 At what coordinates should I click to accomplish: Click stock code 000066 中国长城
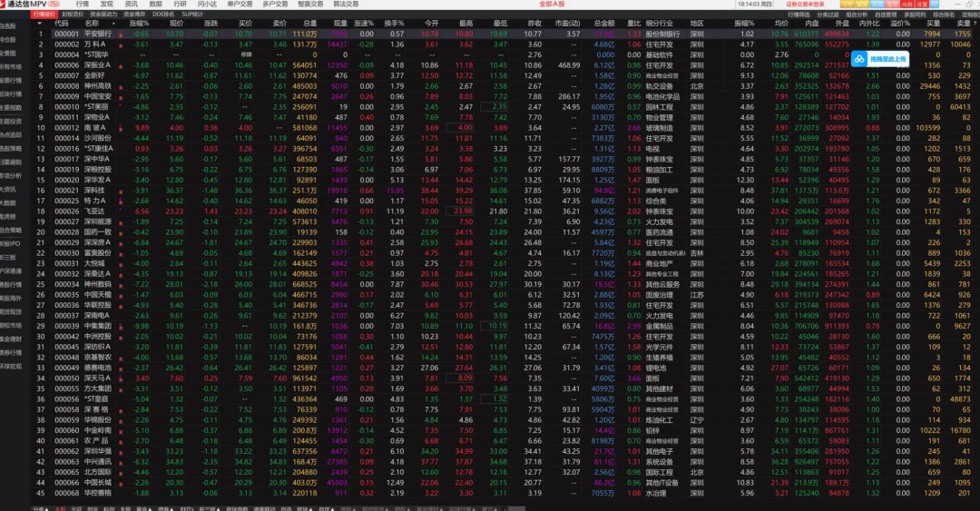pos(66,483)
